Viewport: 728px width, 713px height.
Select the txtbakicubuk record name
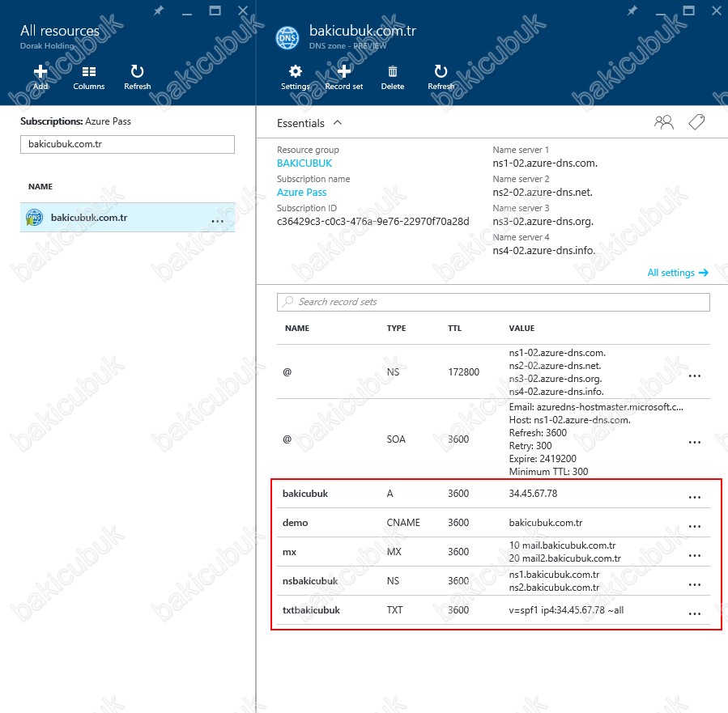311,610
